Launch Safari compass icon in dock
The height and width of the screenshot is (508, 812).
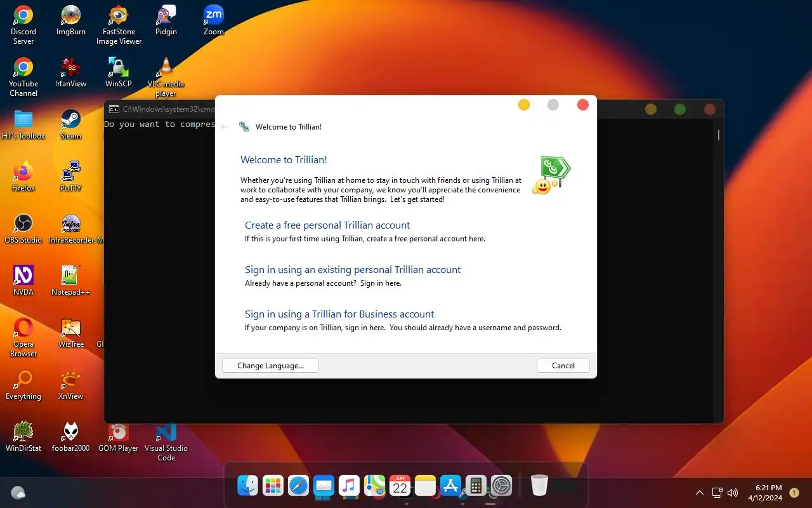298,486
